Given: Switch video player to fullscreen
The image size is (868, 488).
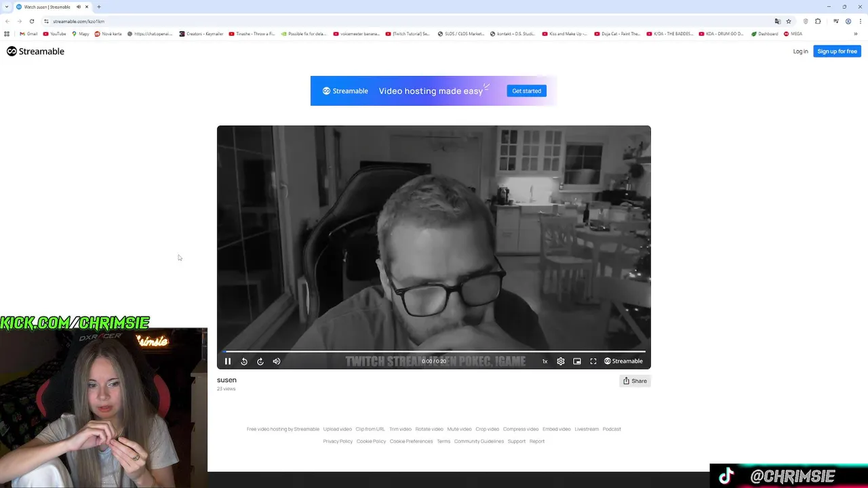Looking at the screenshot, I should [x=593, y=361].
